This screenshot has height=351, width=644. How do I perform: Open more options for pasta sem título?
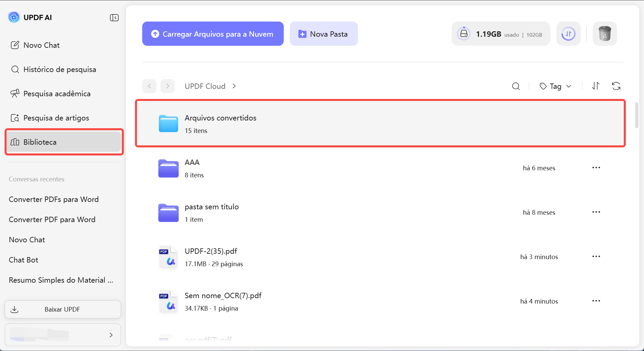coord(596,212)
